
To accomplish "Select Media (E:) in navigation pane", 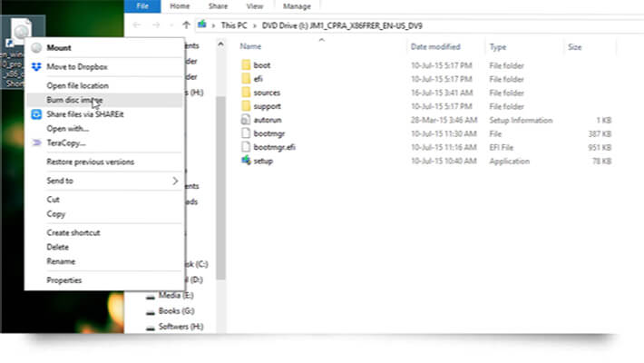I will click(176, 295).
